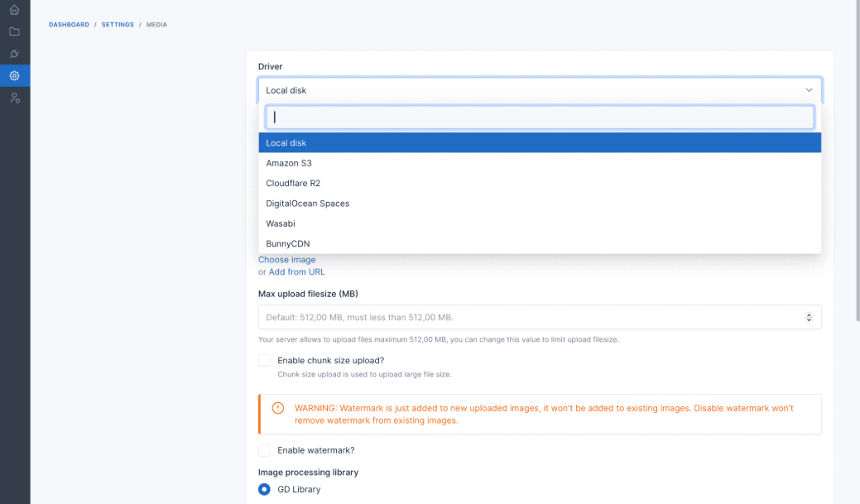
Task: Go to the SETTINGS breadcrumb link
Action: tap(118, 25)
